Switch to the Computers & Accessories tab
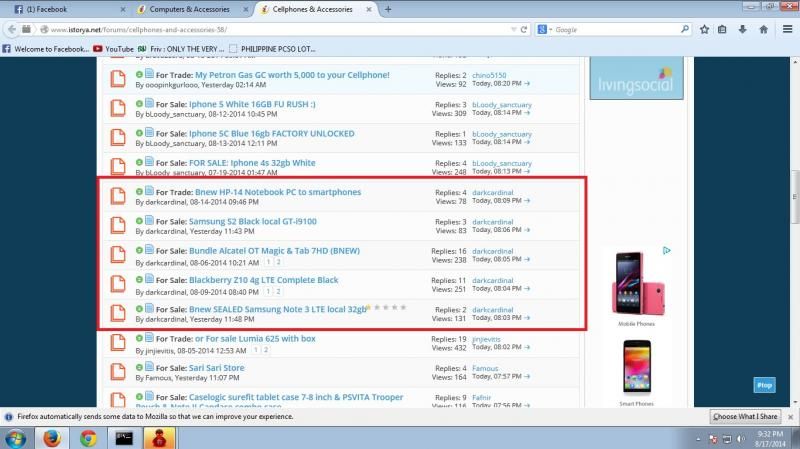800x449 pixels. (190, 9)
